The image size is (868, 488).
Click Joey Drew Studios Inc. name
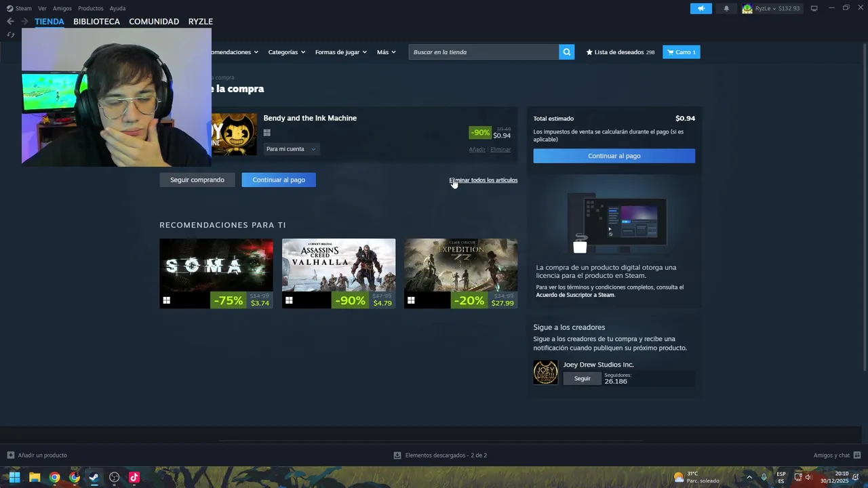598,365
